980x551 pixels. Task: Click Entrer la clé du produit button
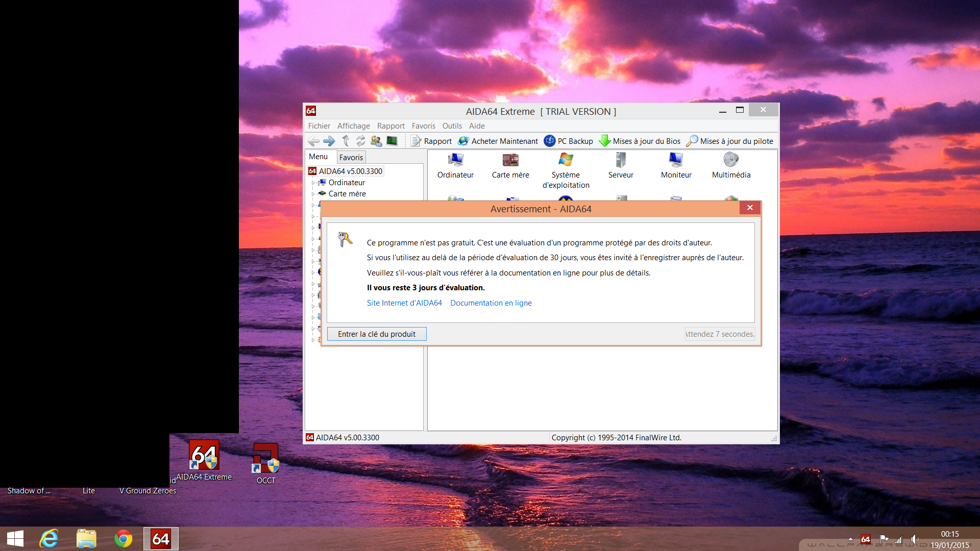pyautogui.click(x=377, y=334)
